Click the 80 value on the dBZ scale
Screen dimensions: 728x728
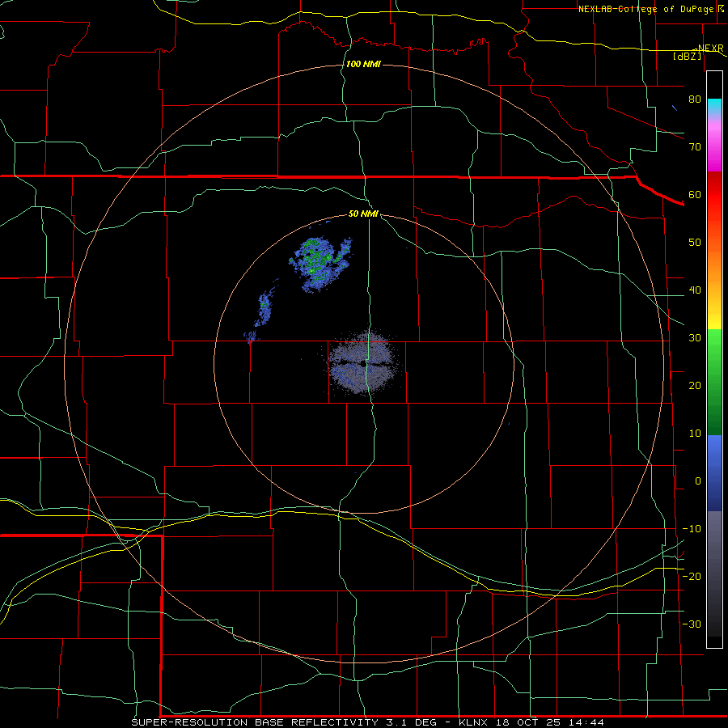[695, 99]
